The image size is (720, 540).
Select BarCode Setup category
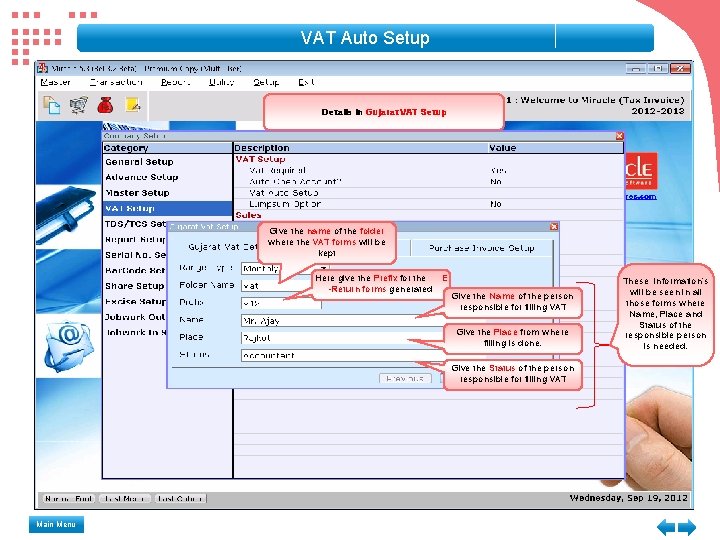136,270
